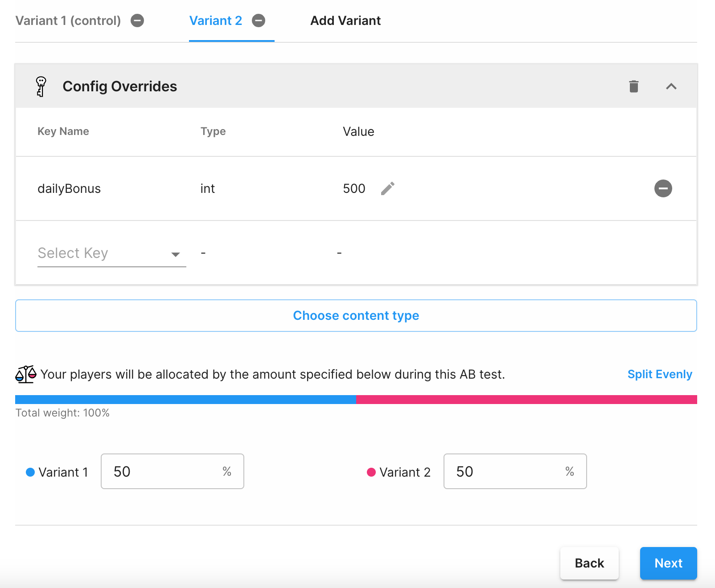The image size is (715, 588).
Task: Click the blue Variant 1 weight bar
Action: 185,400
